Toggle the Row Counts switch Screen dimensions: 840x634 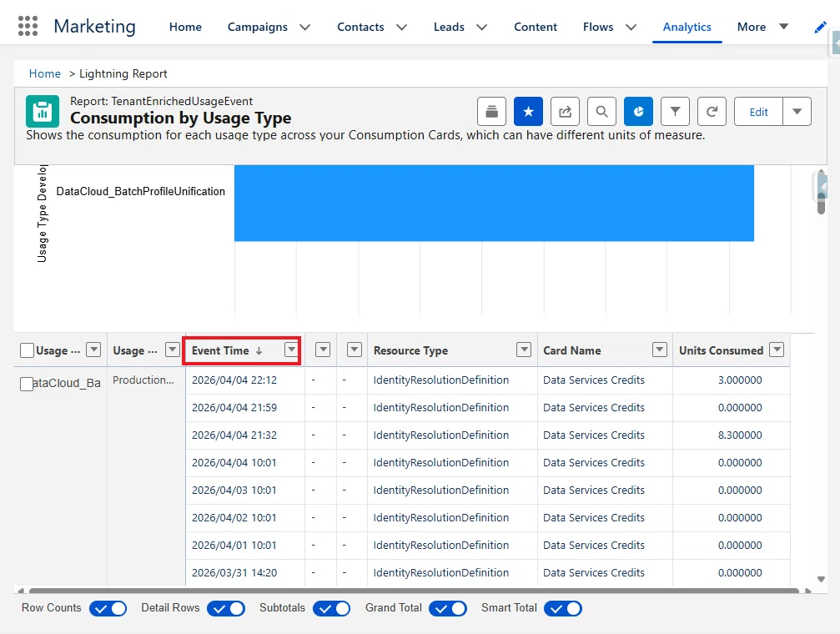pos(108,608)
